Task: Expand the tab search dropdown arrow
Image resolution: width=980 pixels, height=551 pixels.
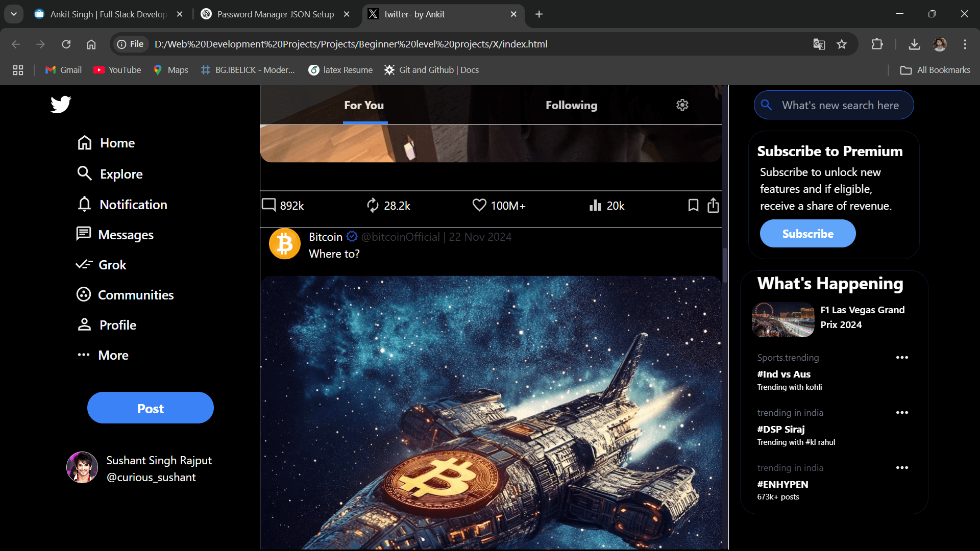Action: (x=14, y=14)
